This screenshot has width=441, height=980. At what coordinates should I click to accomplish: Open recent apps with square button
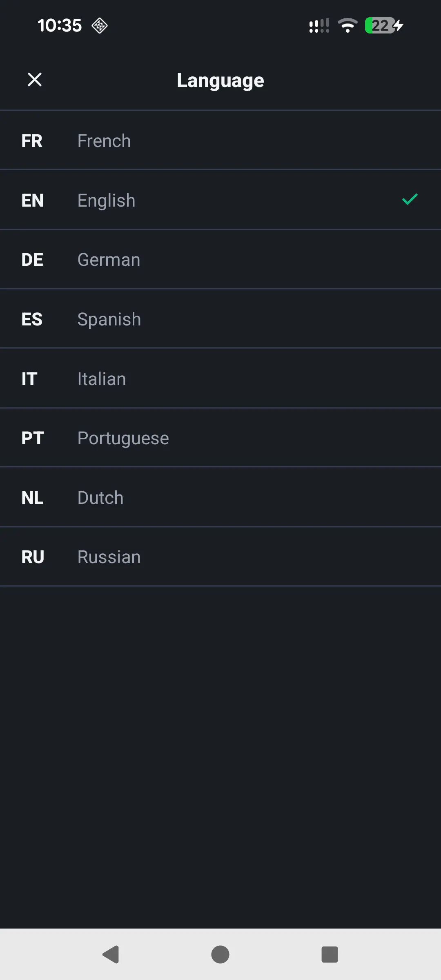pyautogui.click(x=330, y=954)
